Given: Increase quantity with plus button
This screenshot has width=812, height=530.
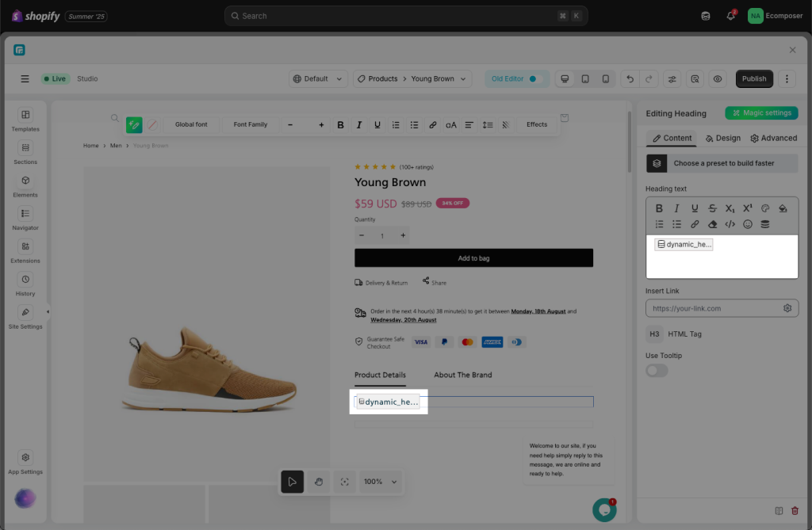Looking at the screenshot, I should pyautogui.click(x=403, y=235).
